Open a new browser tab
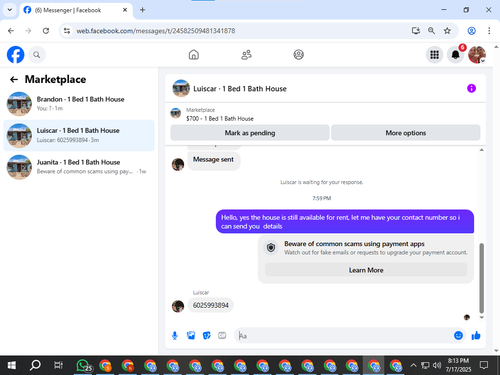The width and height of the screenshot is (500, 375). coord(142,10)
